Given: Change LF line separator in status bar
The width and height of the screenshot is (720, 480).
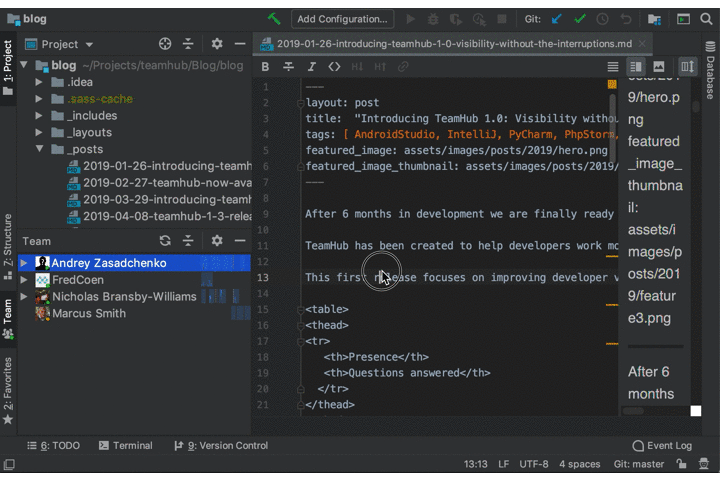Looking at the screenshot, I should (503, 464).
